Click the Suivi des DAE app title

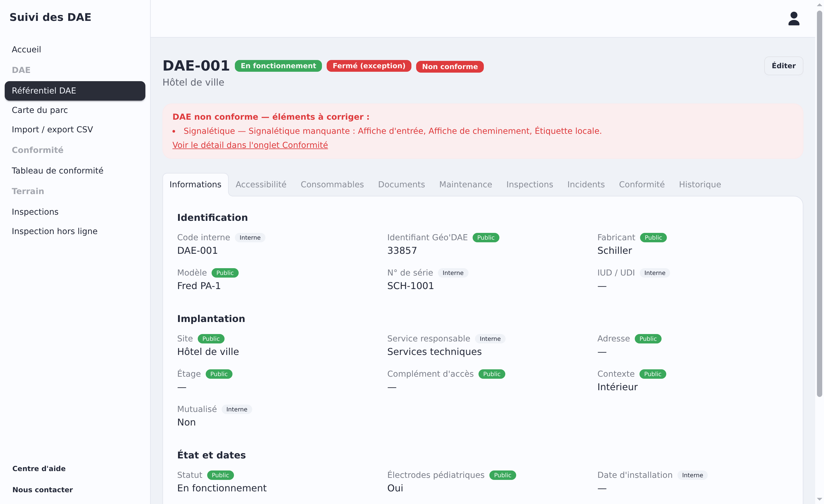click(x=50, y=17)
